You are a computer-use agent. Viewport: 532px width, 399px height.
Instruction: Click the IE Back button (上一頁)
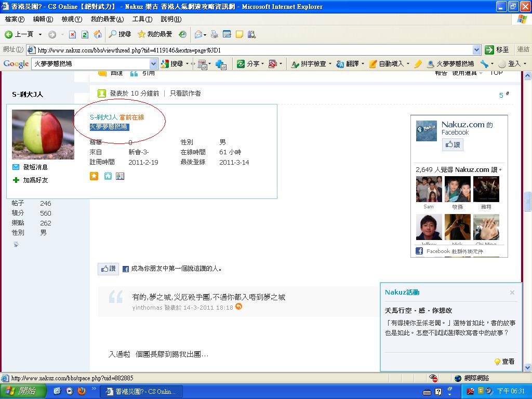click(x=19, y=34)
